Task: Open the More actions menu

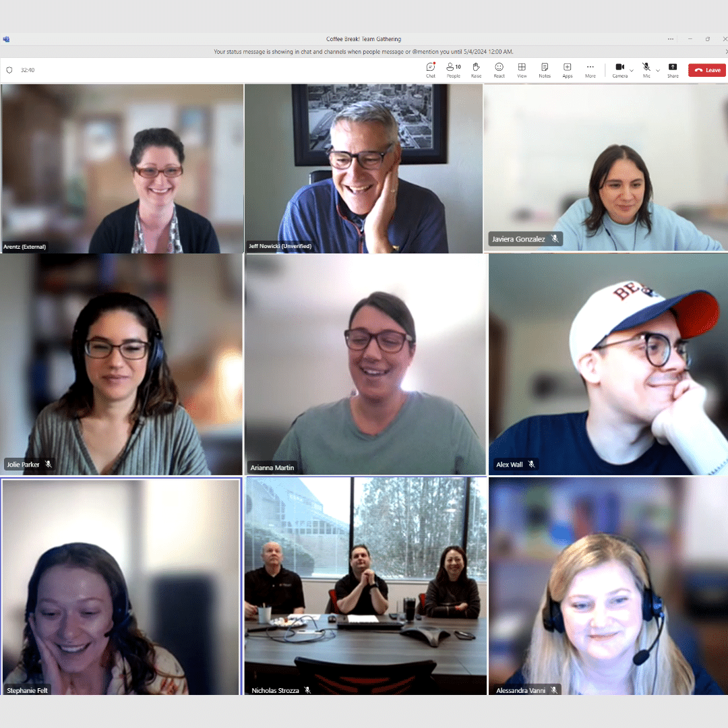Action: (x=590, y=70)
